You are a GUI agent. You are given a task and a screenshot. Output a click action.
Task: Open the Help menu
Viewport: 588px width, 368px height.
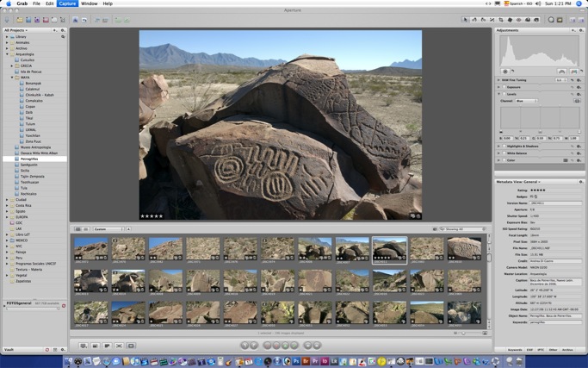[108, 3]
